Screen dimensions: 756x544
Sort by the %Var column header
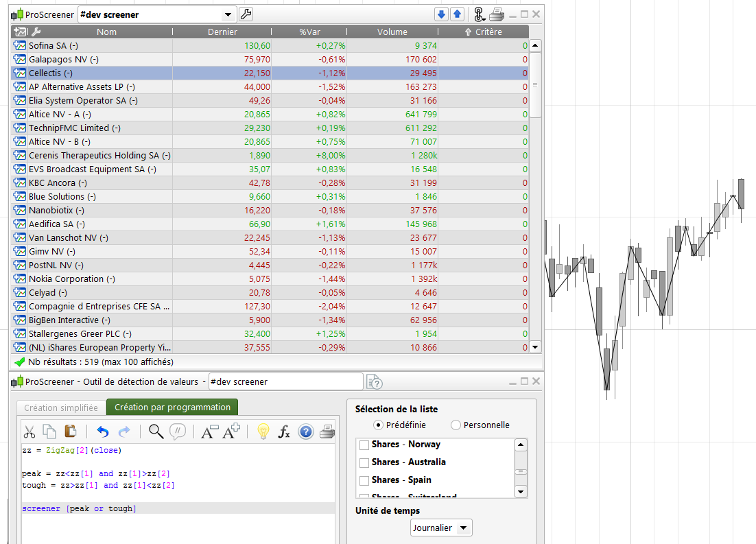click(x=309, y=32)
